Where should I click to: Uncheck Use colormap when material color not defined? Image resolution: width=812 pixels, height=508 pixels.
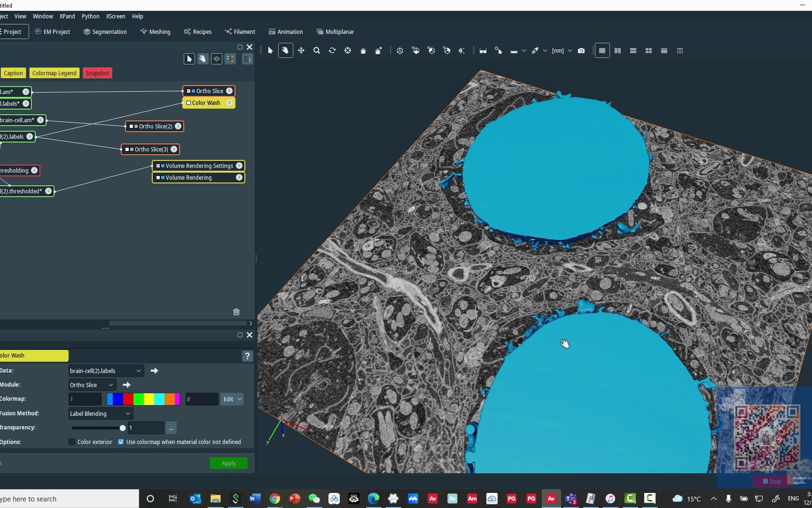click(x=121, y=442)
